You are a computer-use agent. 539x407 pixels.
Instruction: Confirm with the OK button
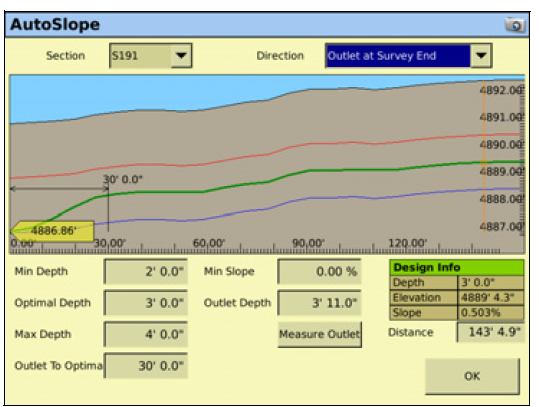472,376
